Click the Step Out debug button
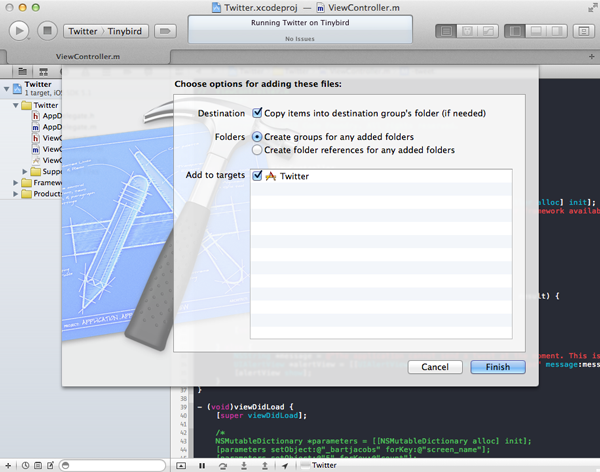 coord(264,465)
